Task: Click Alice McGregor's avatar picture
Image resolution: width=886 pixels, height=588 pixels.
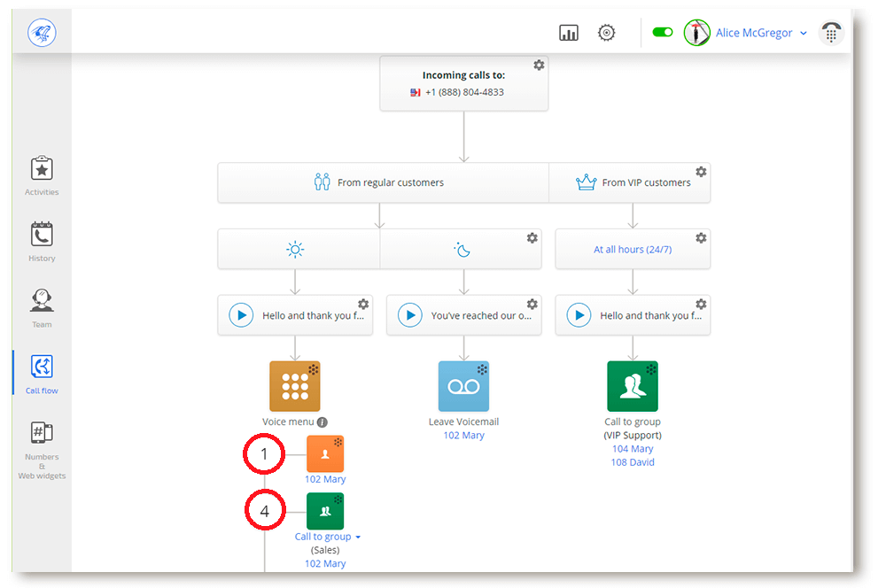Action: click(696, 33)
